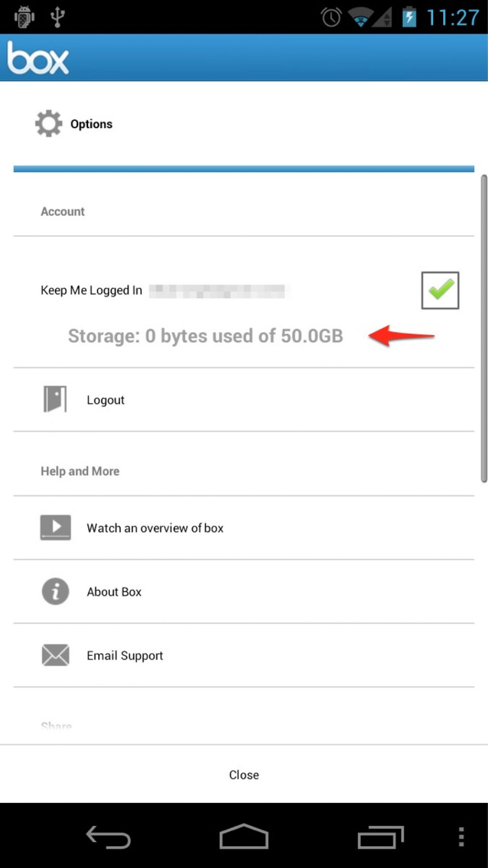Tap the Email Support envelope icon
Screen dimensions: 488x868
55,655
